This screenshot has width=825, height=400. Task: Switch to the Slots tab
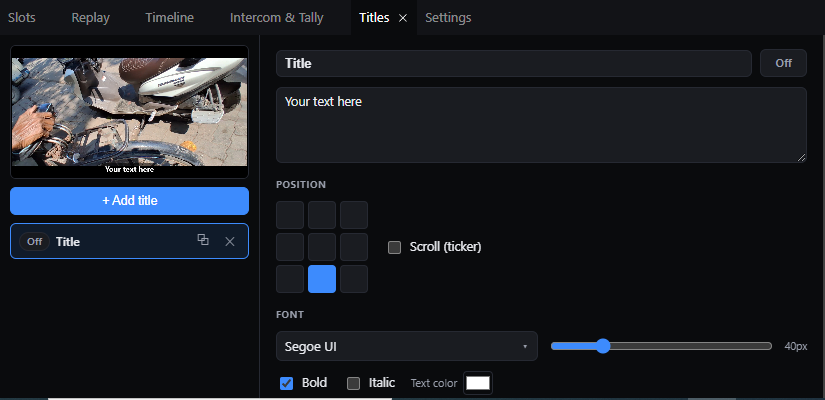tap(22, 17)
